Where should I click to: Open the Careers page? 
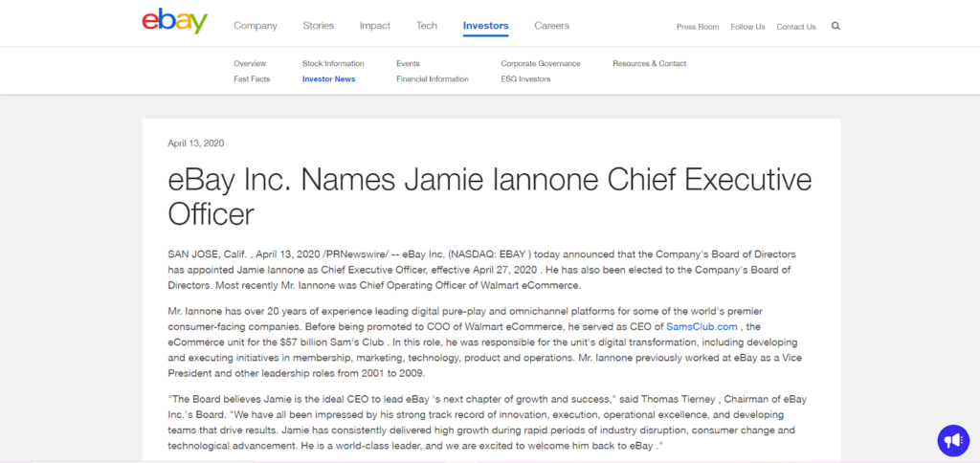coord(551,26)
